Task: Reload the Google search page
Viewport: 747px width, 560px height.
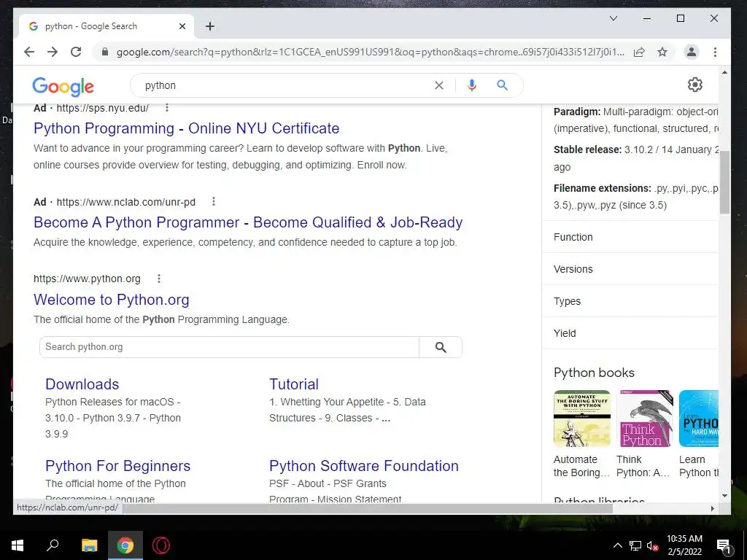Action: [x=76, y=52]
